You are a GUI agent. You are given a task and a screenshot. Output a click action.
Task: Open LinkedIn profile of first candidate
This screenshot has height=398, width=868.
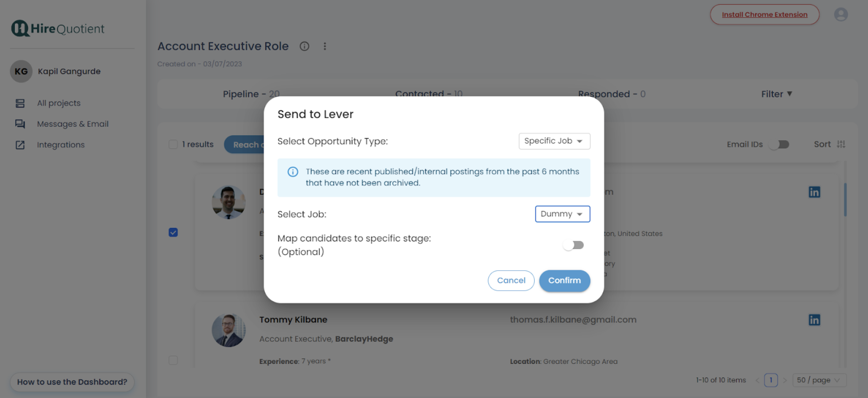point(814,192)
